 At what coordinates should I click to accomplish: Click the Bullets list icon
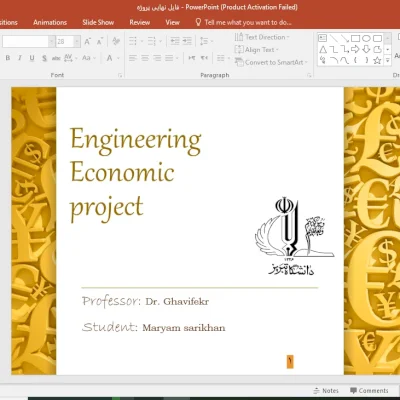[133, 41]
